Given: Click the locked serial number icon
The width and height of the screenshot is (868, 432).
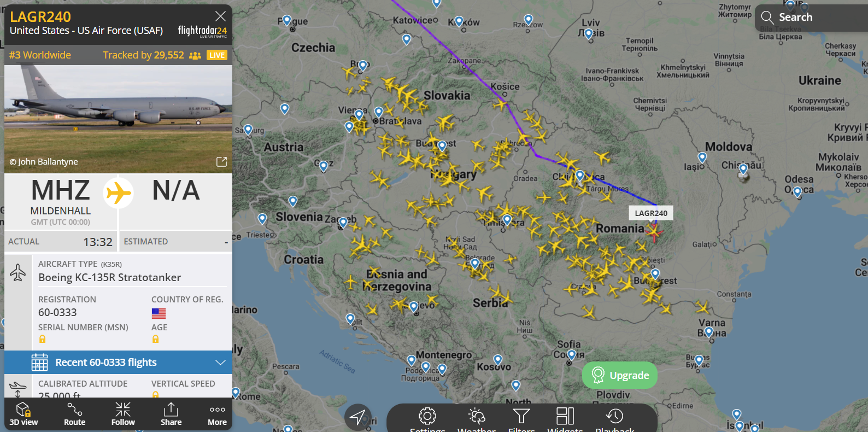Looking at the screenshot, I should [42, 339].
